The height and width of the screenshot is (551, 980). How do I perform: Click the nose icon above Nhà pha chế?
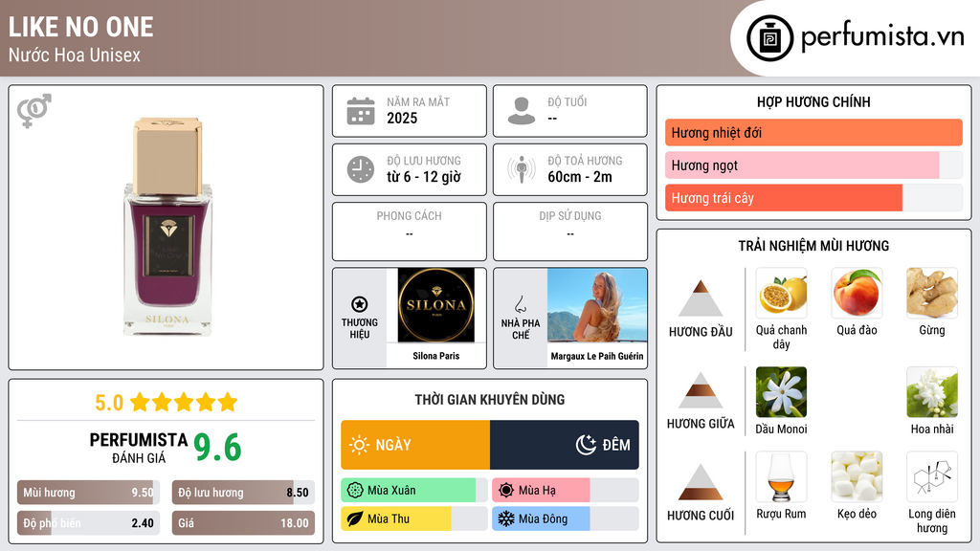pyautogui.click(x=520, y=304)
